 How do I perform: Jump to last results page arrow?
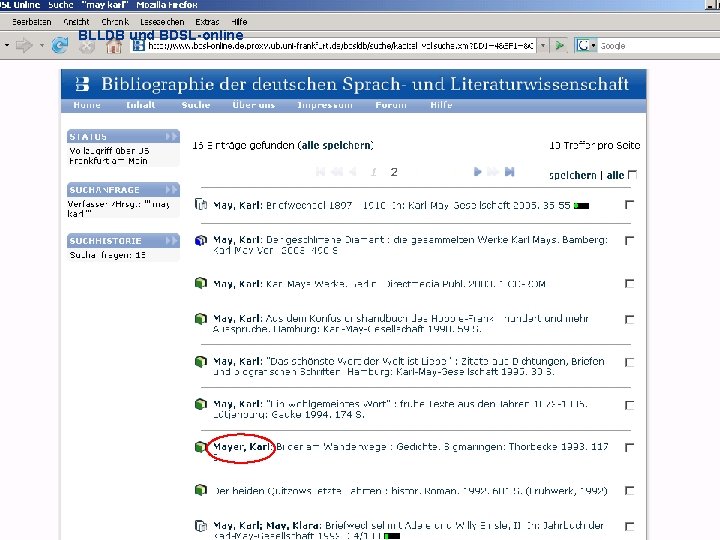coord(509,172)
